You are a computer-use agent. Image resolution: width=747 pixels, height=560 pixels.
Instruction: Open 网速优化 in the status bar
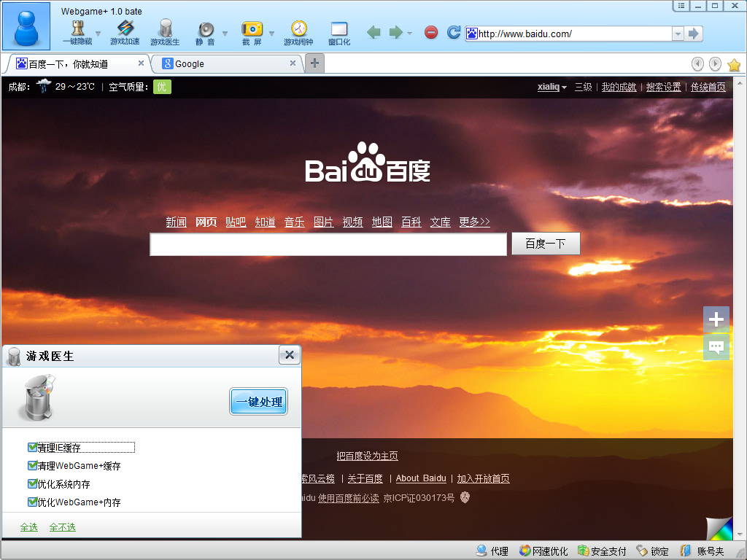pos(543,551)
